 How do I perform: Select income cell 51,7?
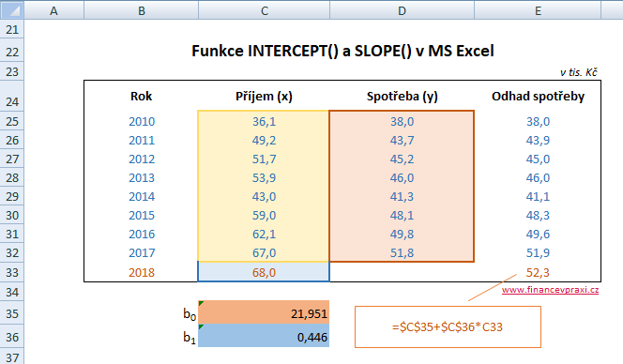point(264,159)
